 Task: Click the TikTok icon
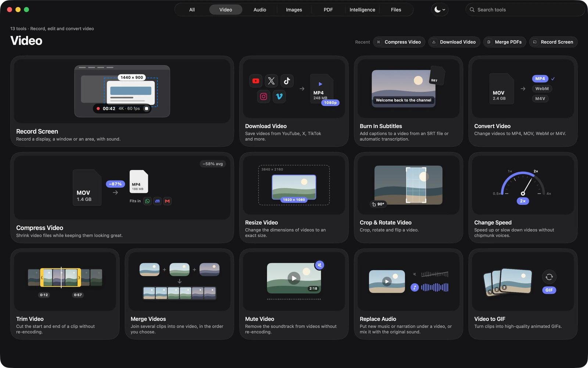pyautogui.click(x=287, y=81)
